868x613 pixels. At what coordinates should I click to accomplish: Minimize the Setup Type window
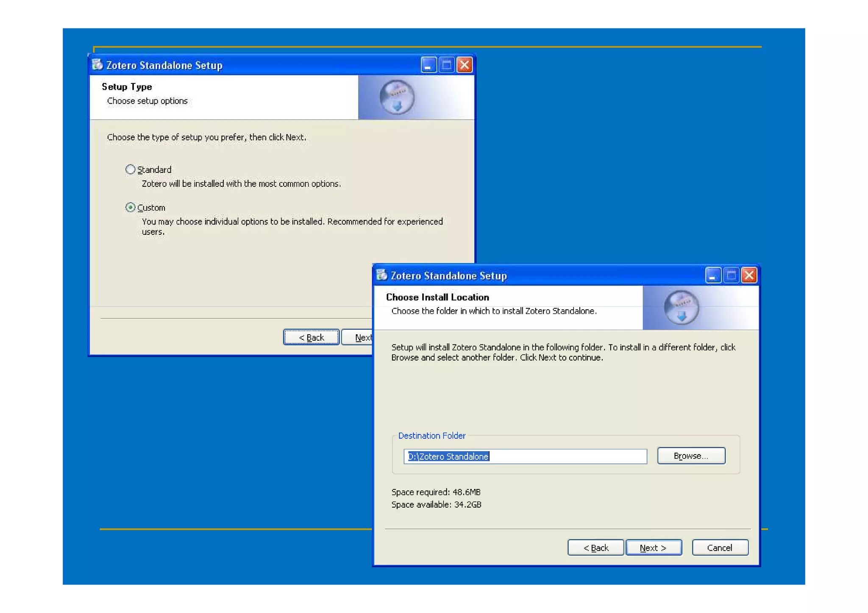click(x=428, y=65)
